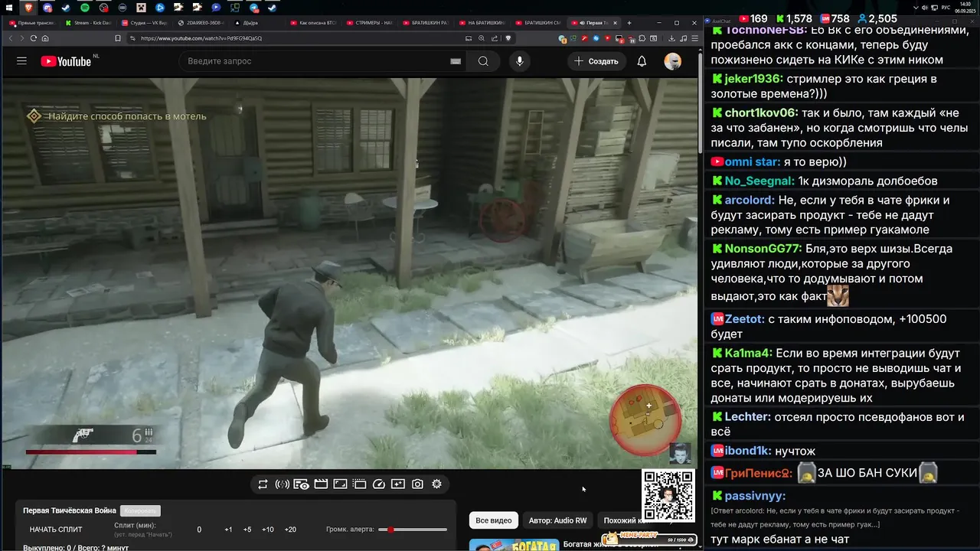This screenshot has width=980, height=551.
Task: Click the chat username NonsonGG77
Action: coord(763,249)
